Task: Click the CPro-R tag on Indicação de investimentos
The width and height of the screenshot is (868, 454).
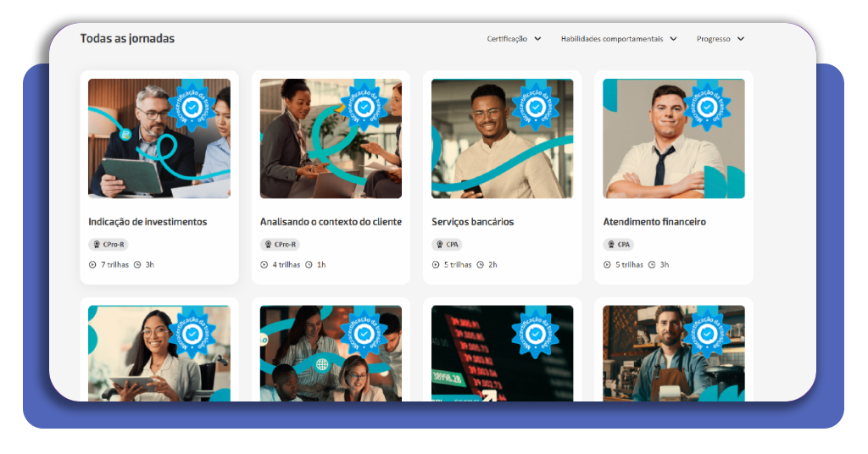Action: (108, 244)
